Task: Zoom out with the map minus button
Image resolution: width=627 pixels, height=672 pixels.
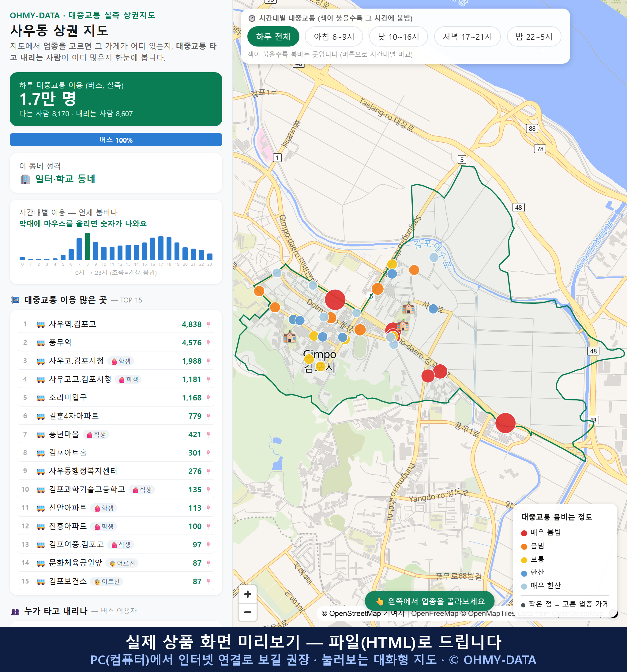Action: (x=247, y=612)
